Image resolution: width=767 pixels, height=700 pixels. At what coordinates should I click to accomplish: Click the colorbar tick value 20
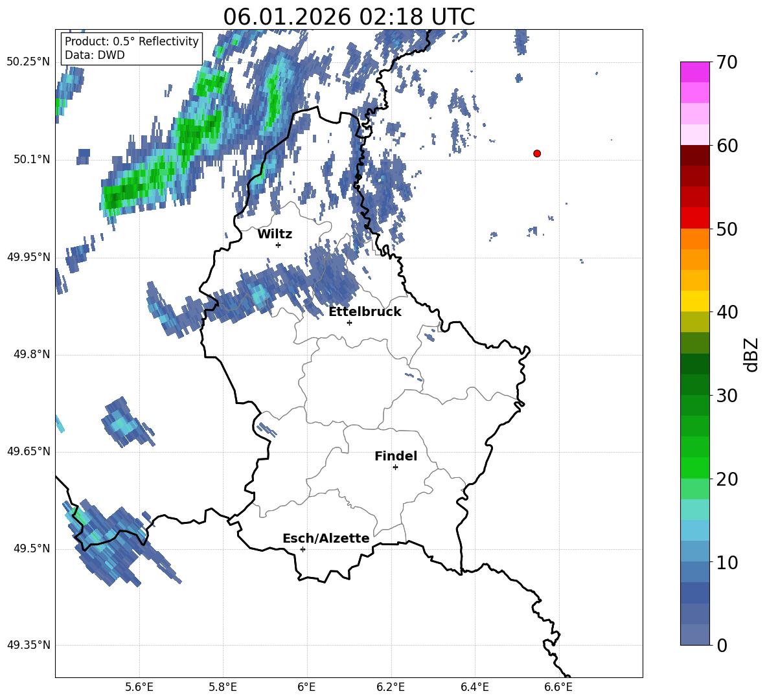[x=727, y=479]
